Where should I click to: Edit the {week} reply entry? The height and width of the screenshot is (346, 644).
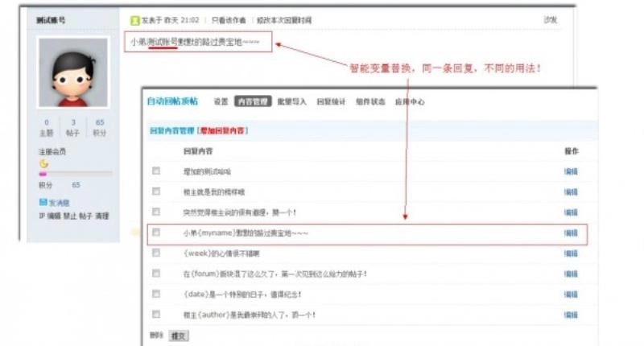click(x=571, y=253)
